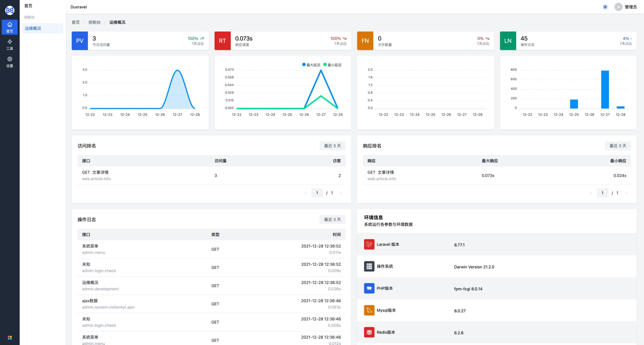Click the PHP elephant icon
This screenshot has width=644, height=345.
369,288
